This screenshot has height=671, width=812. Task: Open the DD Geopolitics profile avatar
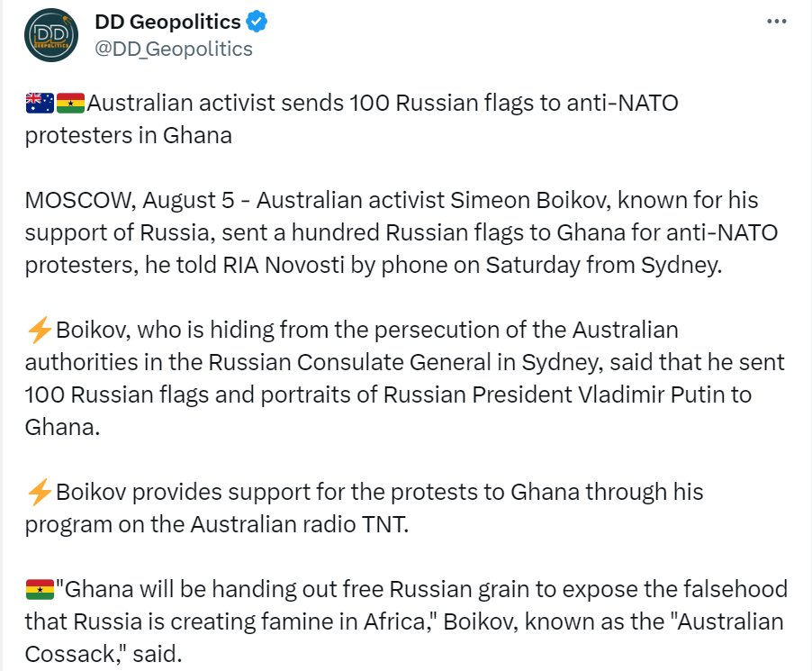(x=51, y=35)
